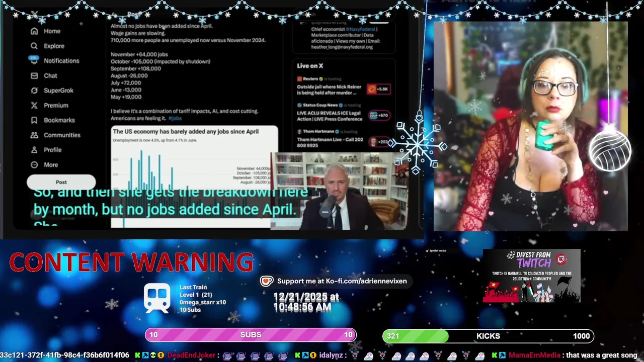Open the #jobs hashtag link
644x362 pixels.
175,118
